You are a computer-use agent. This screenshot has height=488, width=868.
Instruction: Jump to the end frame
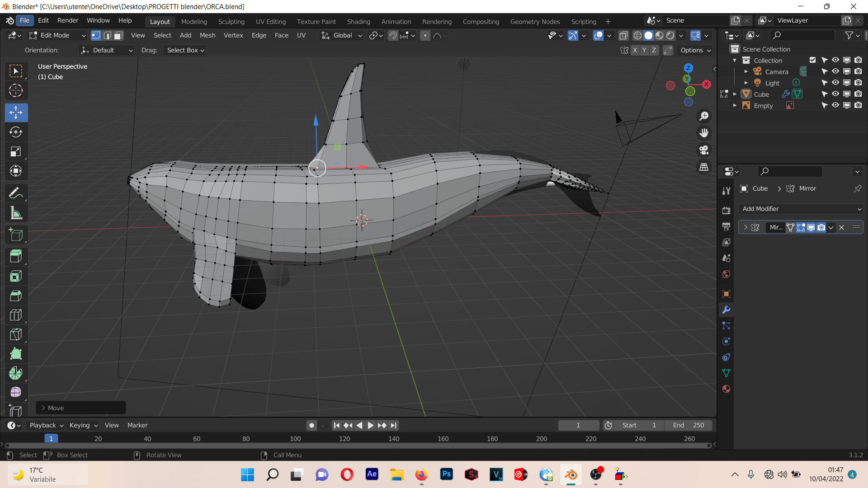point(393,425)
